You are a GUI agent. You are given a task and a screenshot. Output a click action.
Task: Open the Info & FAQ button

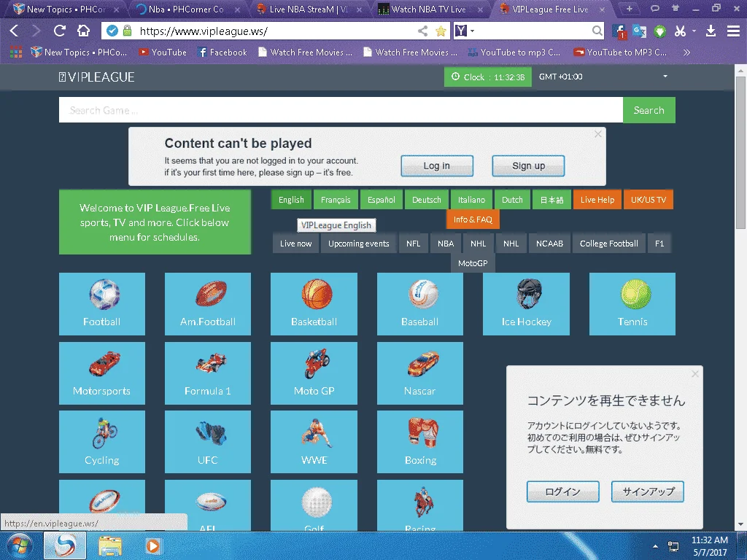pyautogui.click(x=473, y=219)
